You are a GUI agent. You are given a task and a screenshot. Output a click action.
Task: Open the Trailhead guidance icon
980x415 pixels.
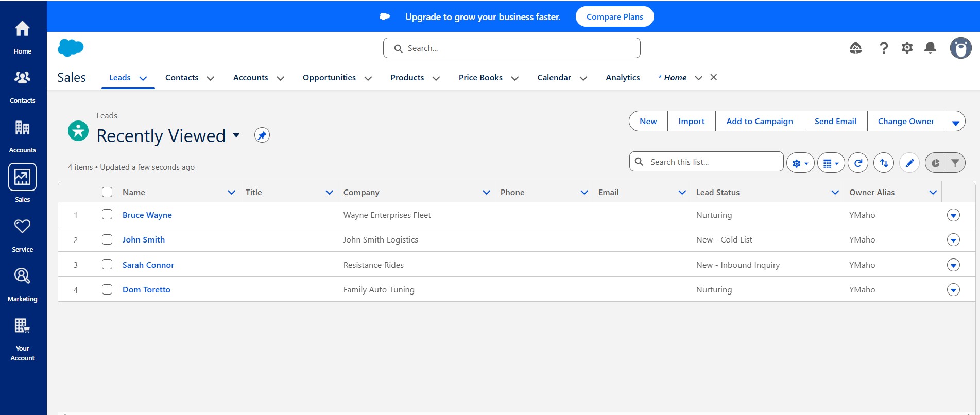pos(855,48)
